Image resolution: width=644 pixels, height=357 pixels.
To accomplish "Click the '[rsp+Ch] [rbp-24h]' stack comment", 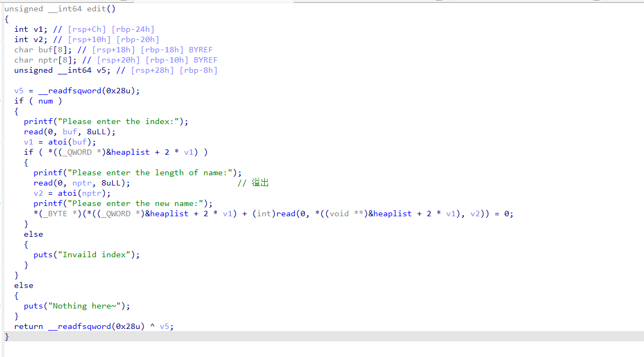I will point(111,29).
